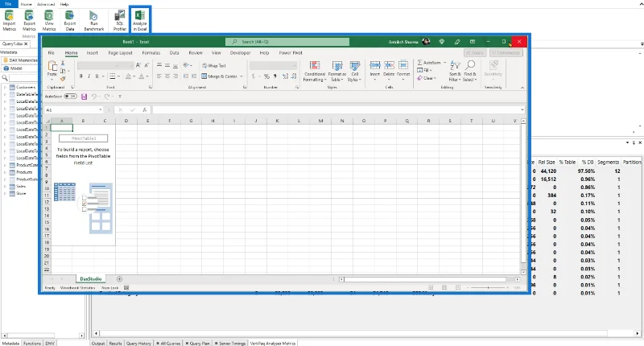The width and height of the screenshot is (644, 346).
Task: Open the Power Pivot tab in Excel
Action: 291,53
